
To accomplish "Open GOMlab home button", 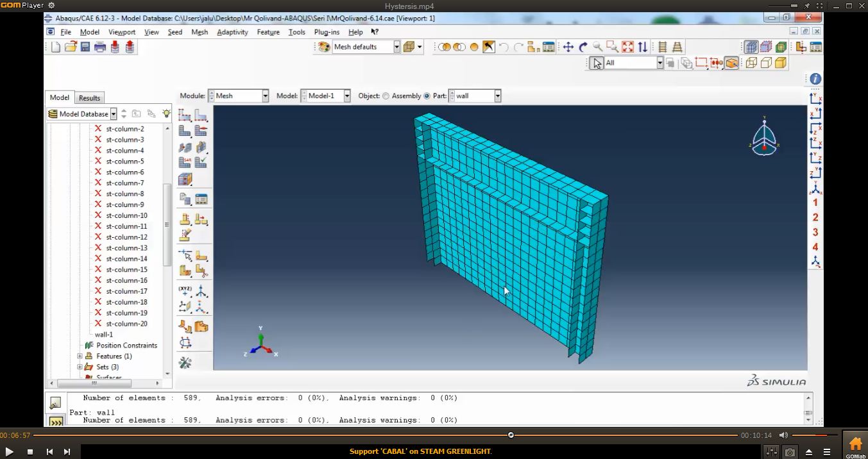I will pos(855,446).
